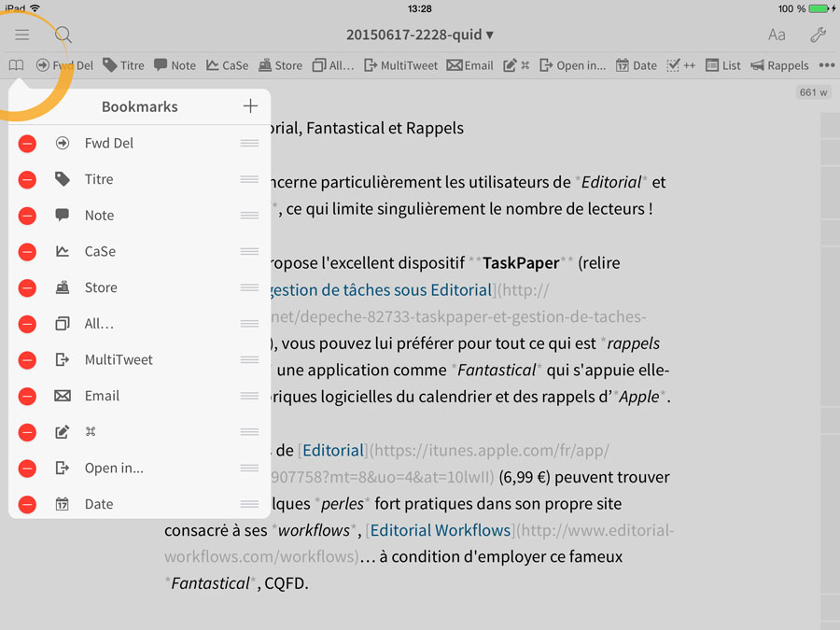Show more bookmarks with ellipsis
The image size is (840, 630).
point(827,65)
